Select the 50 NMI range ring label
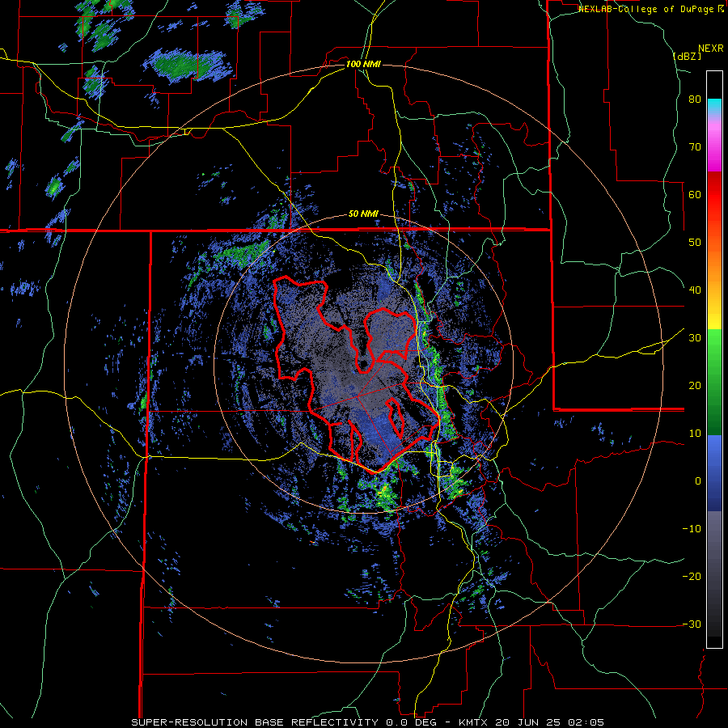Viewport: 728px width, 728px height. tap(363, 214)
